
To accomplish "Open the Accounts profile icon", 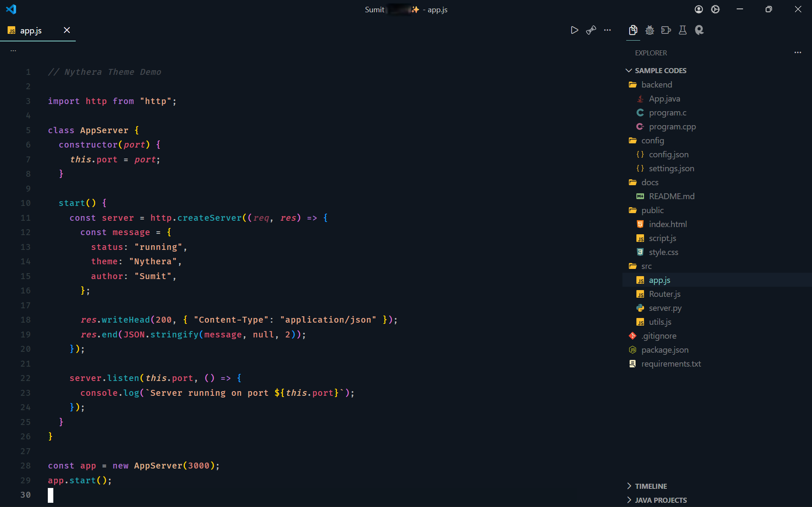I will [699, 9].
